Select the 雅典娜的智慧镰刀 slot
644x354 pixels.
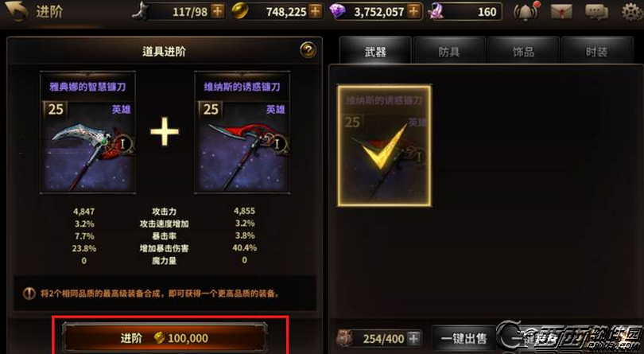point(87,132)
